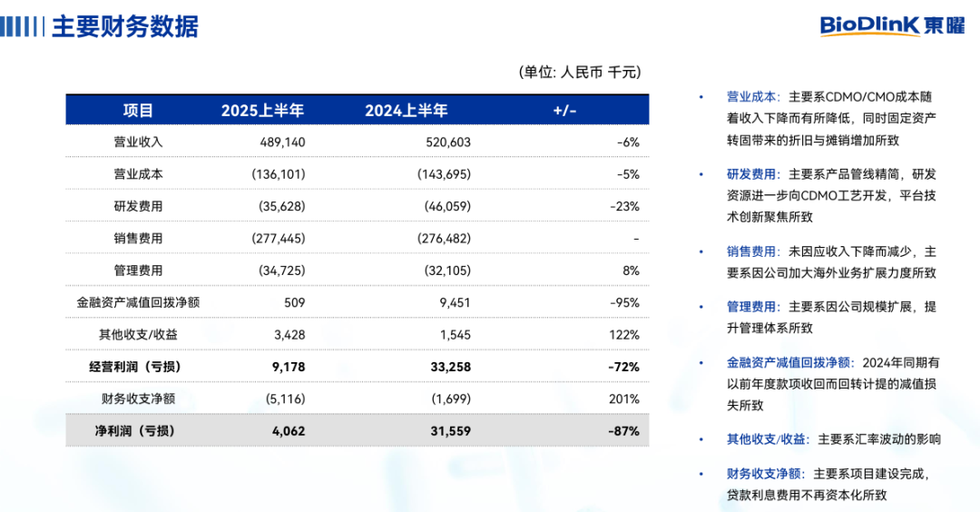Select the 2025上半年 column header
Viewport: 980px width, 512px height.
262,110
